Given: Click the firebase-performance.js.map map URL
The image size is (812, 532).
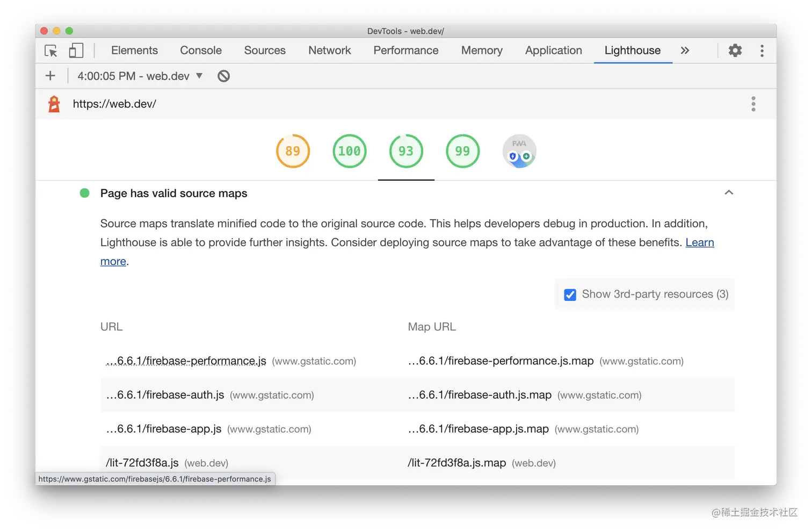Looking at the screenshot, I should coord(501,361).
